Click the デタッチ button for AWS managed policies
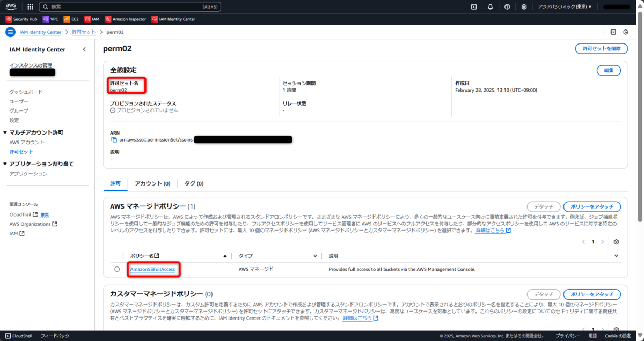Screen dimensions: 644x341 click(543, 207)
